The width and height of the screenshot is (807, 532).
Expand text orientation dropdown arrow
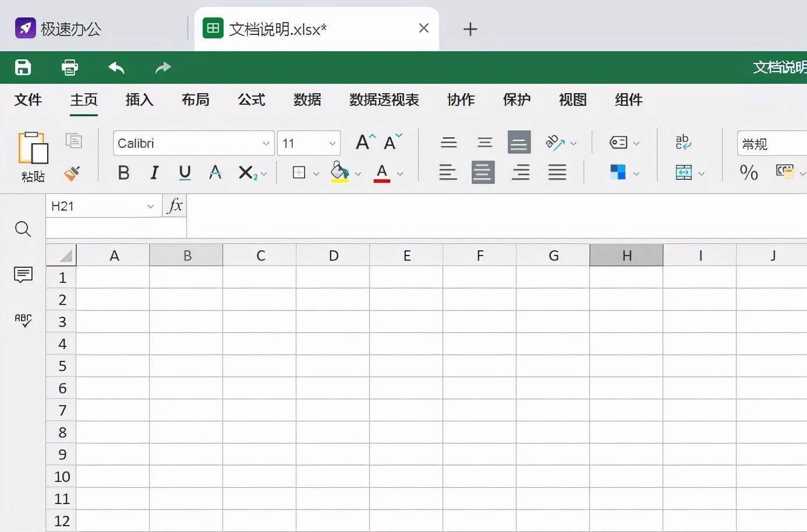(574, 144)
